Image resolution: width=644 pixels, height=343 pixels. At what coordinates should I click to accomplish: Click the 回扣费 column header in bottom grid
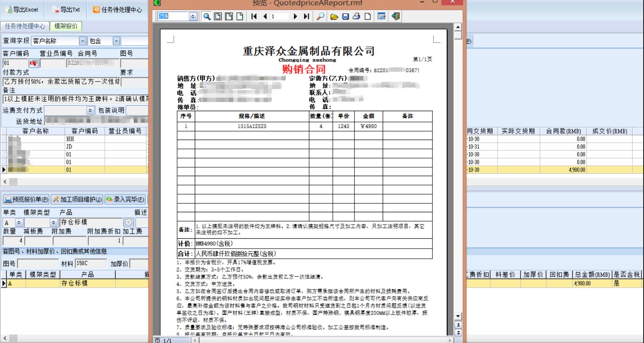(x=559, y=275)
